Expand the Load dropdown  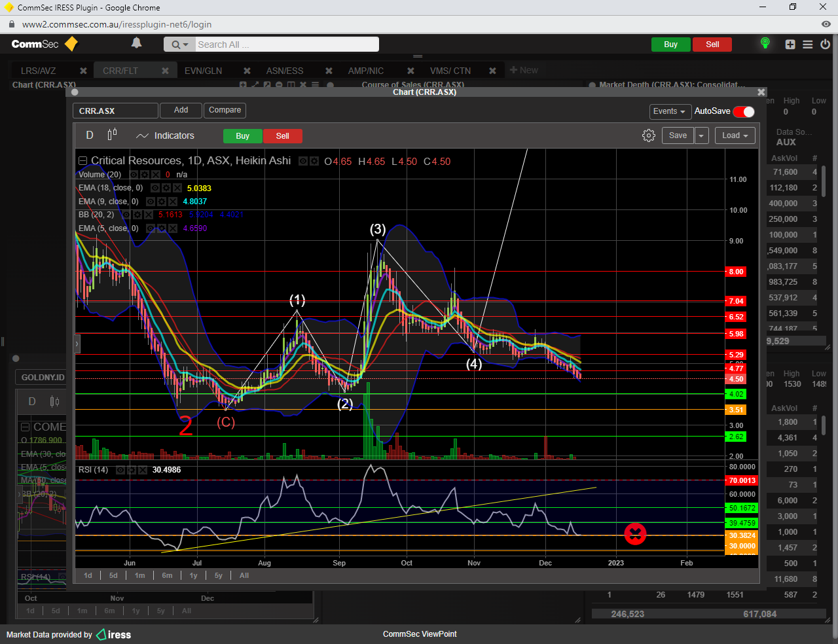coord(735,135)
